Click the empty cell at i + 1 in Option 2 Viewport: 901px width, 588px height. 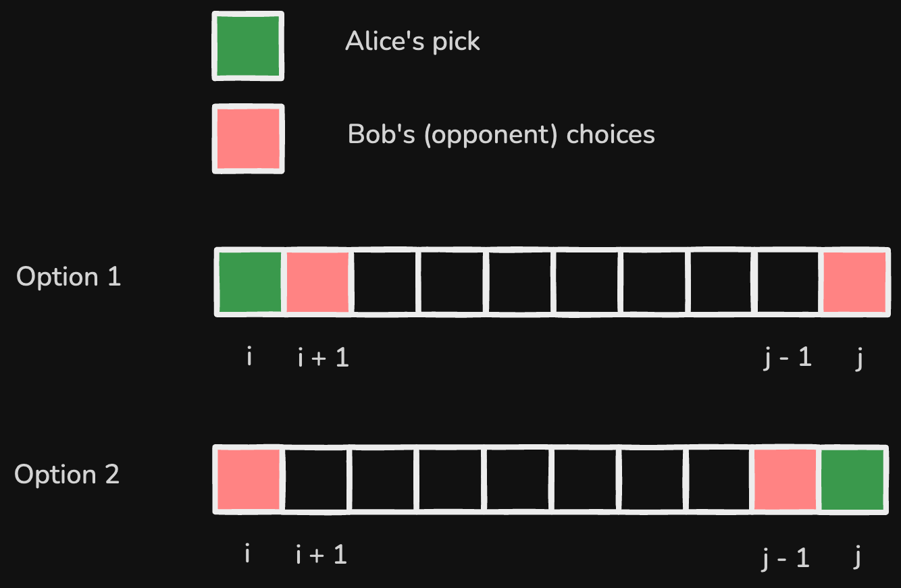click(x=316, y=479)
